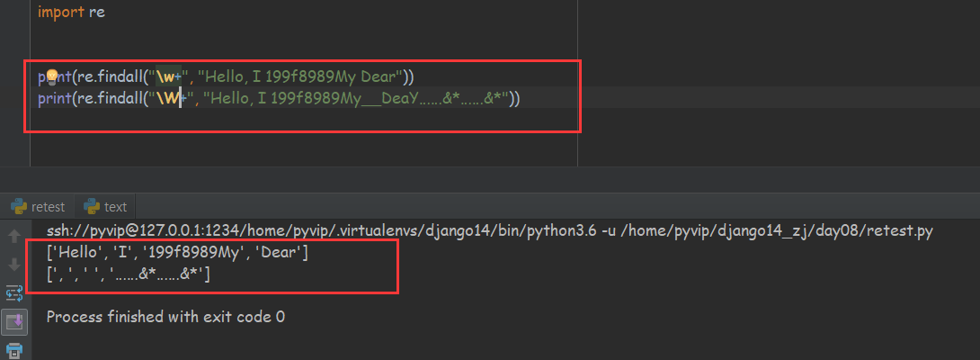Click 're' module name after import
Screen dimensions: 980x360
(97, 12)
